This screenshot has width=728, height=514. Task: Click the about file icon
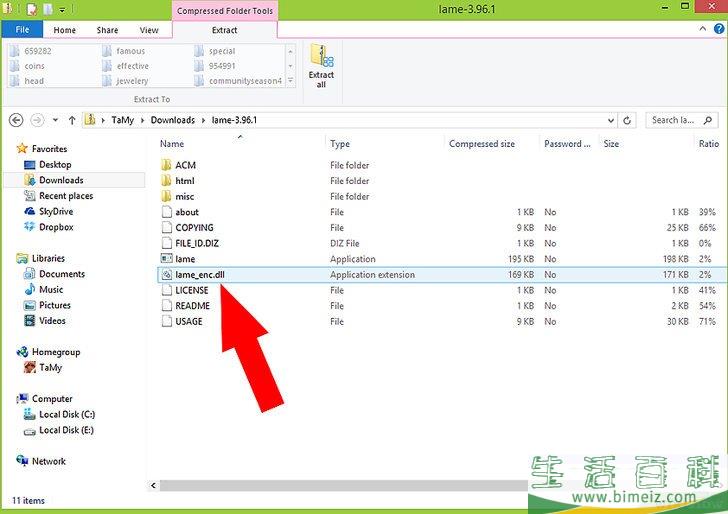click(x=167, y=212)
